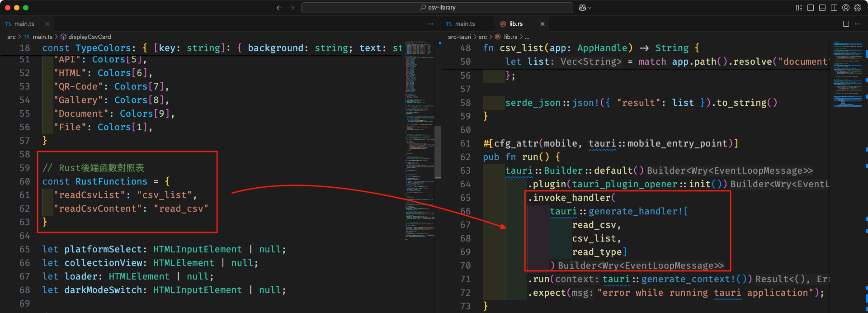Image resolution: width=868 pixels, height=313 pixels.
Task: Expand the Copilot dropdown chevron
Action: (x=590, y=8)
